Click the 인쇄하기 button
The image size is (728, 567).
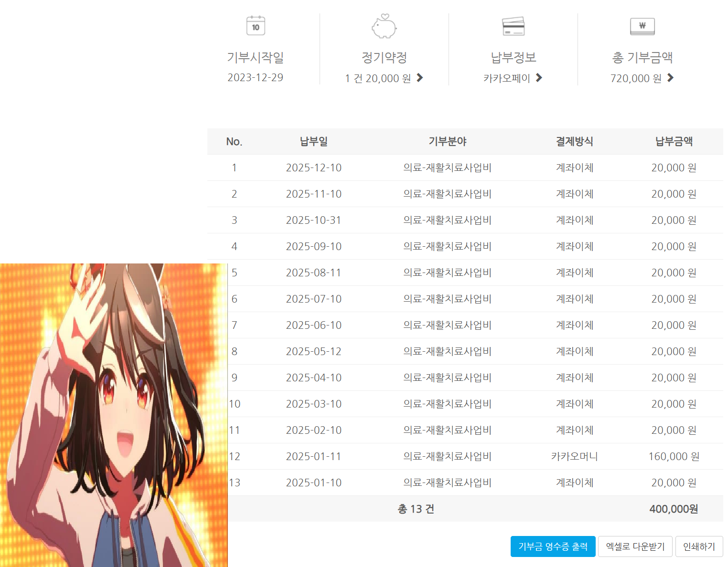(699, 546)
